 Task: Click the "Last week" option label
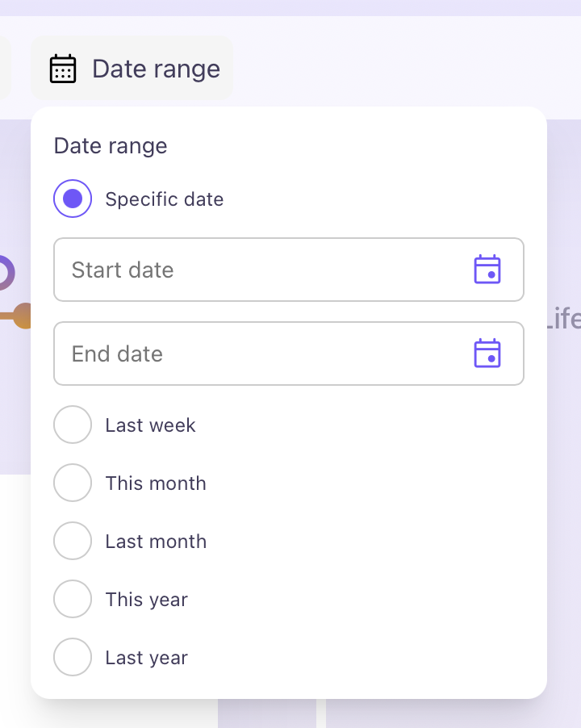click(x=150, y=425)
